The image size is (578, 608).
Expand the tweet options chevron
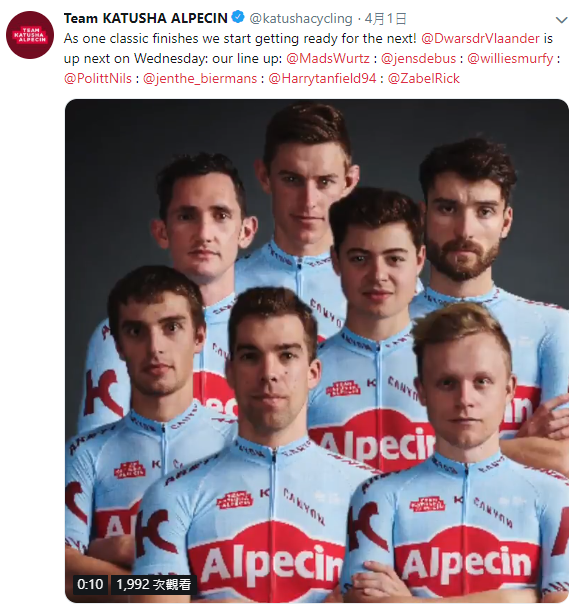coord(561,20)
